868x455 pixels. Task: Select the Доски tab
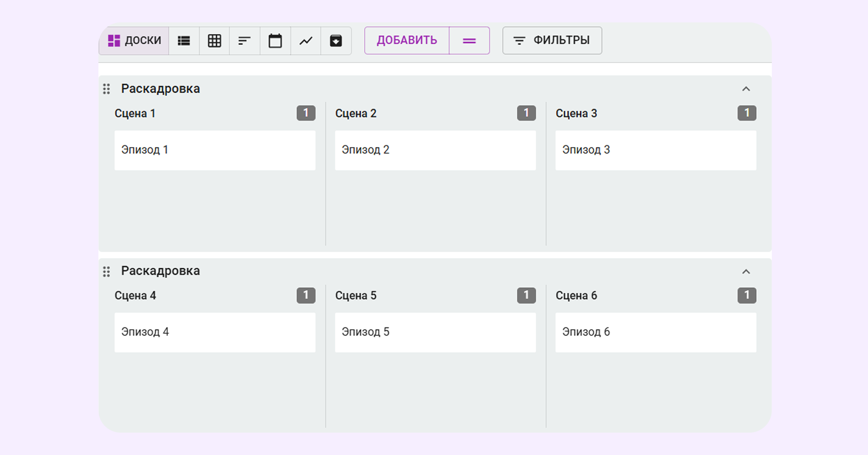134,41
